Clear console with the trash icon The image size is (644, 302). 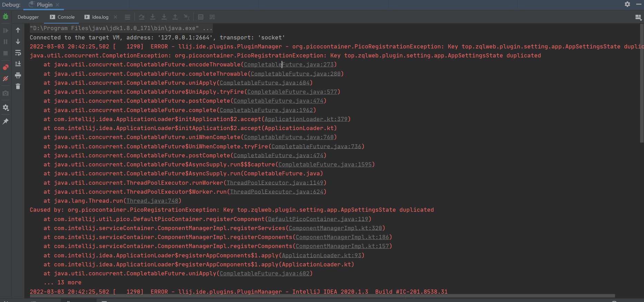click(x=18, y=86)
